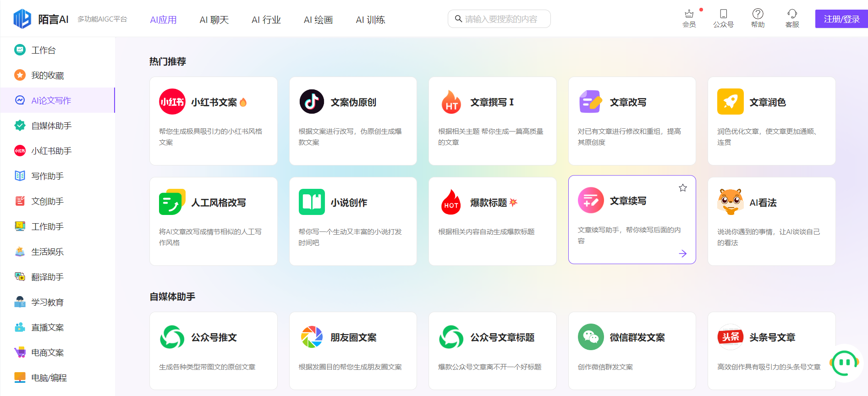Click the 微信群发文案 WeChat icon

(x=591, y=337)
